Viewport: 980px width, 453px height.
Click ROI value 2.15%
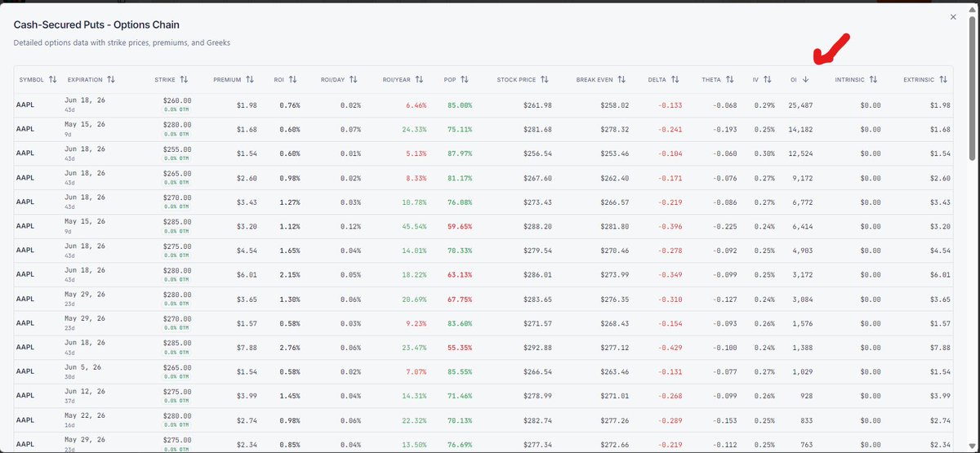click(290, 275)
